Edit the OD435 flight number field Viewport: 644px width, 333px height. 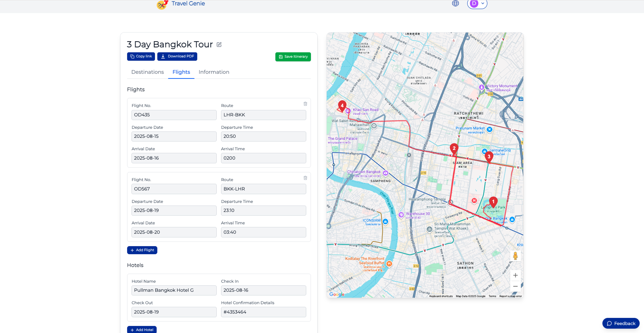(174, 115)
